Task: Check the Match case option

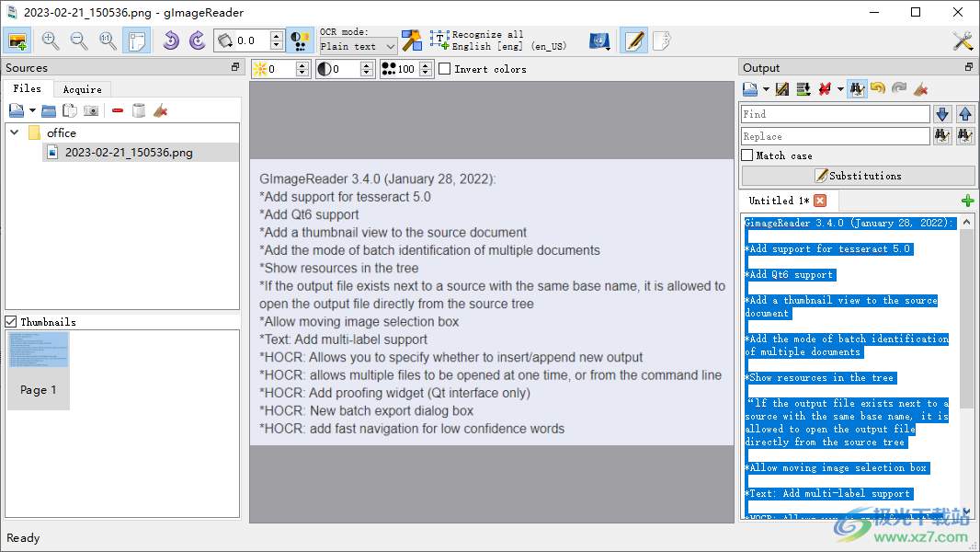Action: (747, 155)
